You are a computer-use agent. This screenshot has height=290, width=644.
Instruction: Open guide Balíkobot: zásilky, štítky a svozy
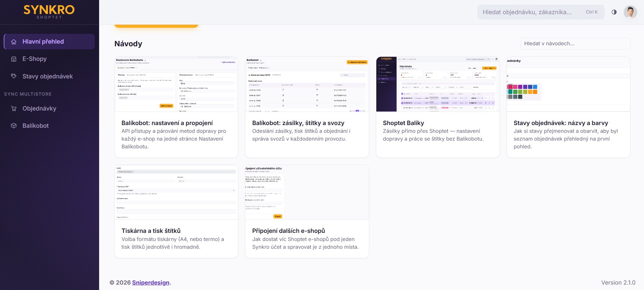coord(298,123)
